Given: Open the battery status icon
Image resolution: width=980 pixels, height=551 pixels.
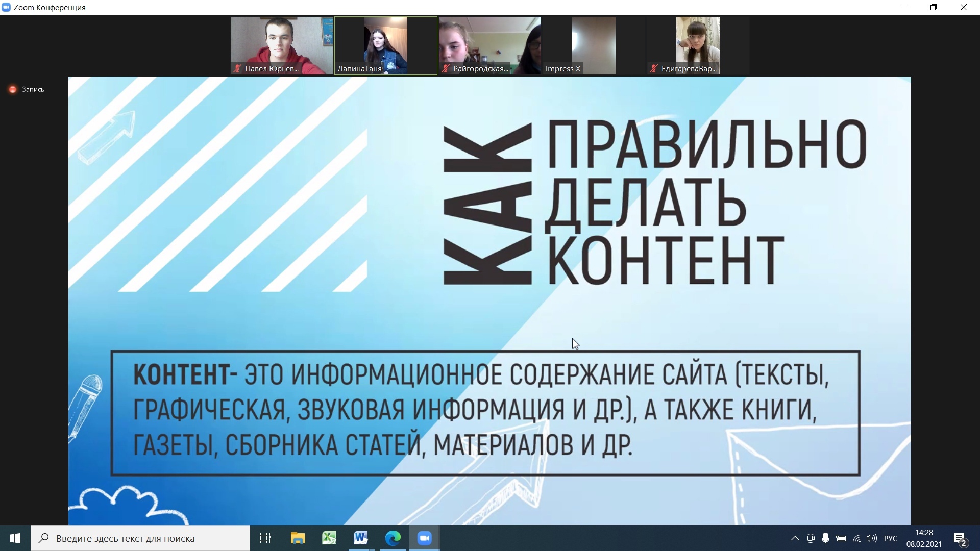Looking at the screenshot, I should pos(841,538).
